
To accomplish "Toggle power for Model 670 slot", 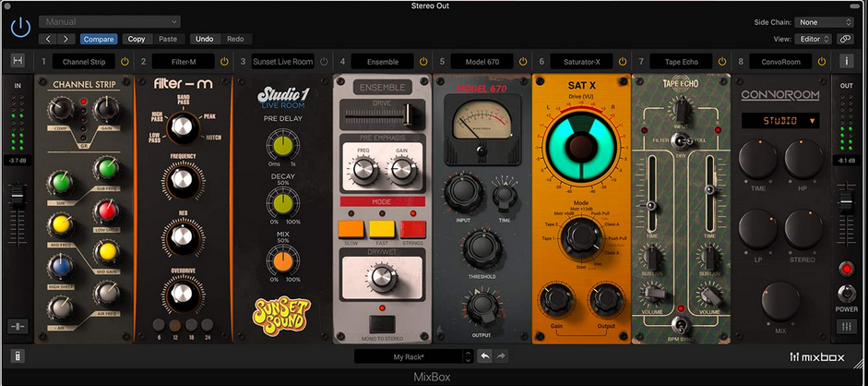I will click(x=523, y=62).
